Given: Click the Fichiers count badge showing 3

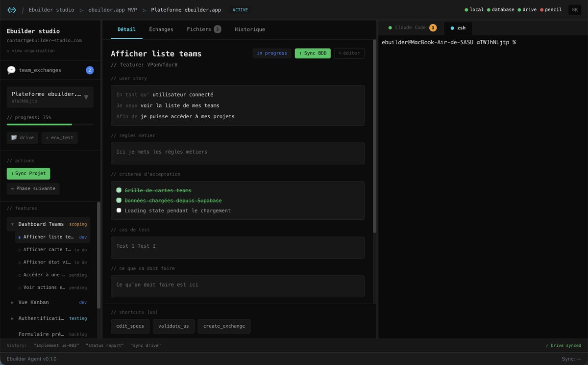Looking at the screenshot, I should [218, 29].
